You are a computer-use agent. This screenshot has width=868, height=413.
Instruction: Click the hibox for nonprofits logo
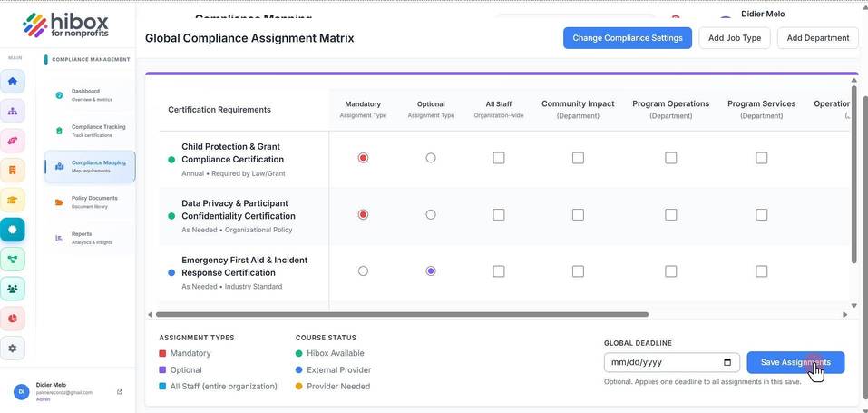point(65,25)
